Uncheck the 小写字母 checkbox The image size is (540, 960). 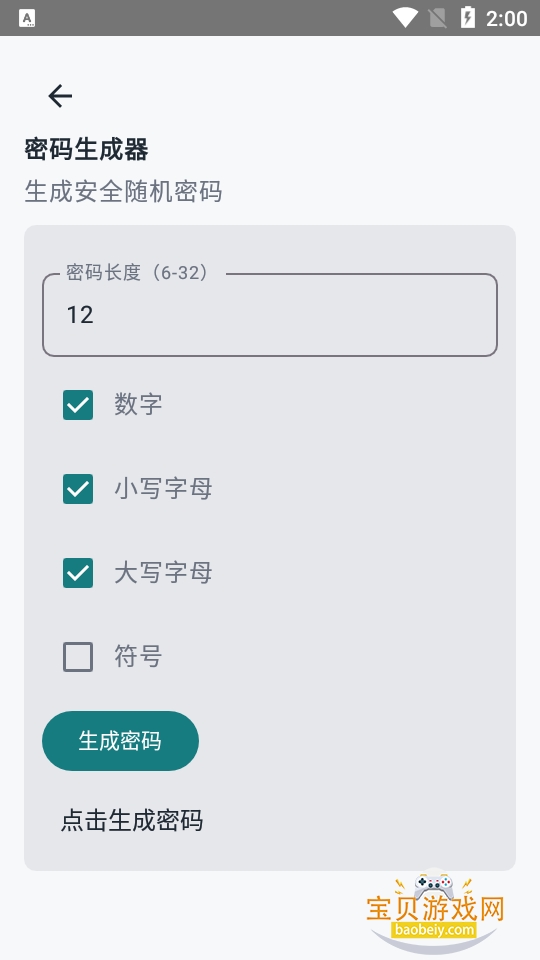(x=78, y=489)
